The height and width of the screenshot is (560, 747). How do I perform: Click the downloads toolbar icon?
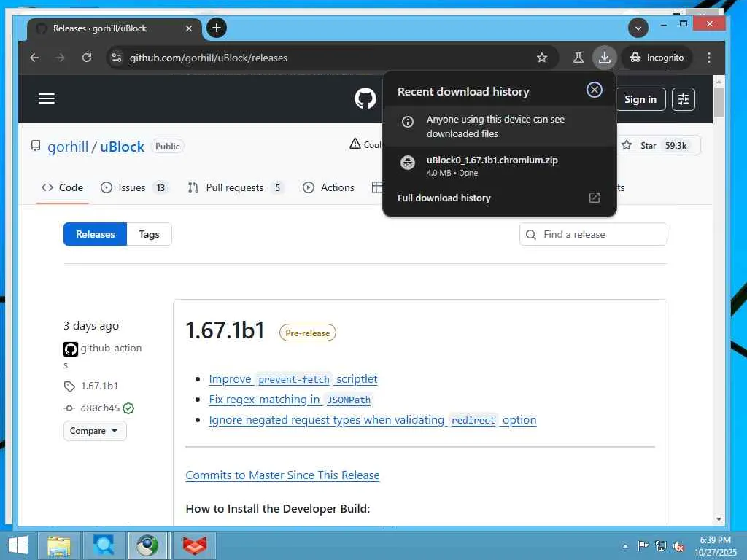pyautogui.click(x=604, y=58)
